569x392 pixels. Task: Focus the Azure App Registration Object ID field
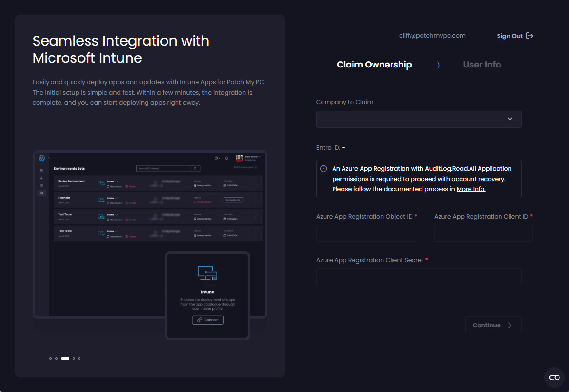366,233
